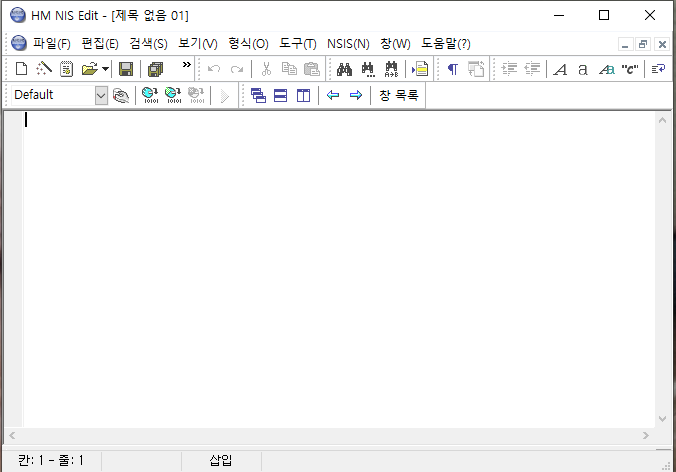Open the 검색(S) menu
This screenshot has width=676, height=472.
[x=148, y=44]
